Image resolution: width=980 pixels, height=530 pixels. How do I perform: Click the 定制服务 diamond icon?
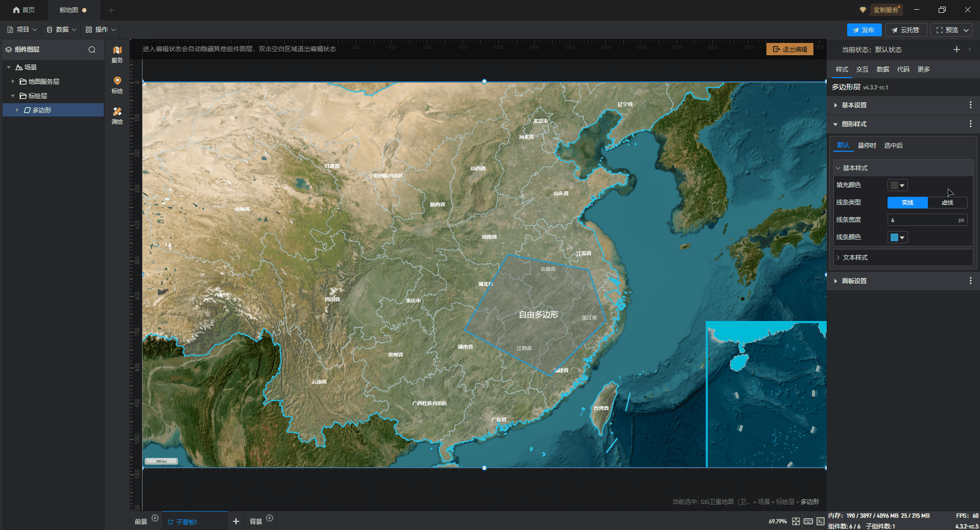(x=863, y=10)
